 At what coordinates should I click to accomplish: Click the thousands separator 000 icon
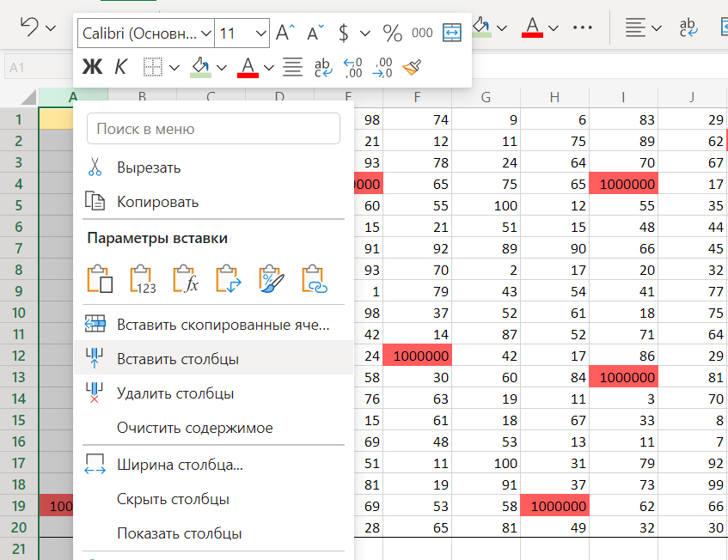coord(422,33)
